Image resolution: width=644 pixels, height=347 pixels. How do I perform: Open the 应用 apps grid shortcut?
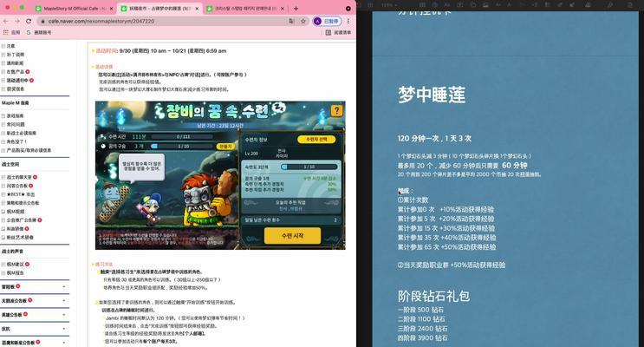(11, 32)
